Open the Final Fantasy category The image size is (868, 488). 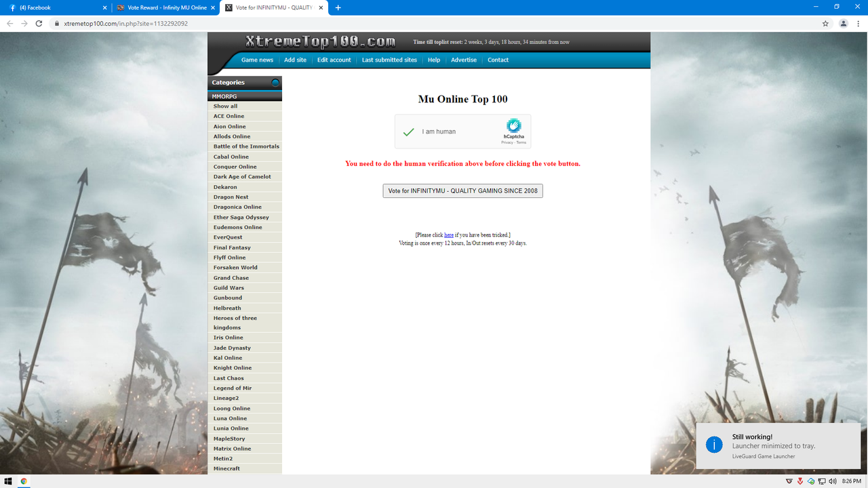(232, 247)
